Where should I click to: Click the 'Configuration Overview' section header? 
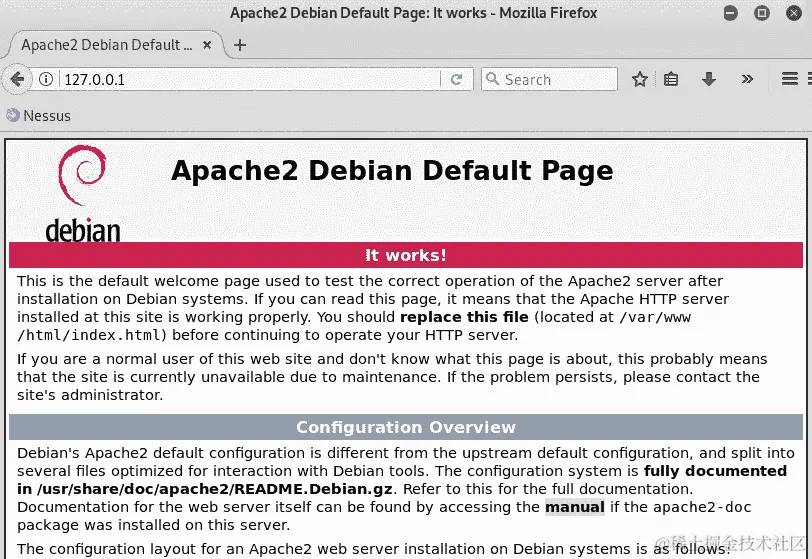[x=406, y=427]
